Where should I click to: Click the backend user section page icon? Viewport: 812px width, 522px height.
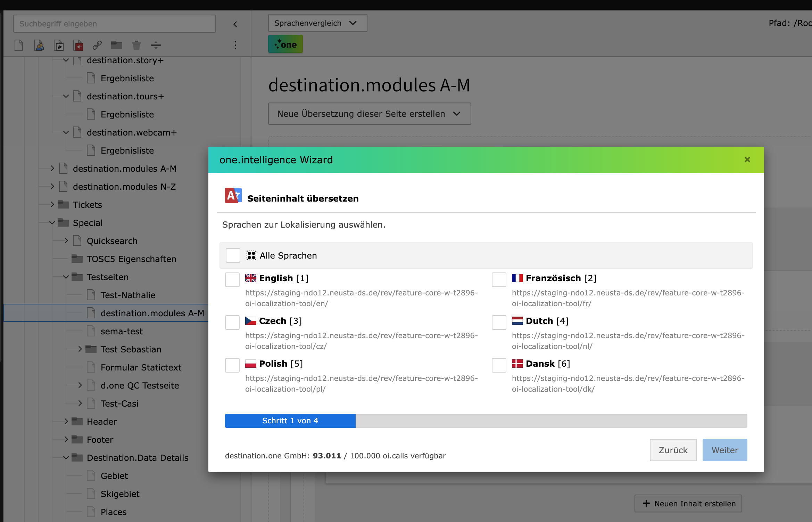[x=39, y=45]
